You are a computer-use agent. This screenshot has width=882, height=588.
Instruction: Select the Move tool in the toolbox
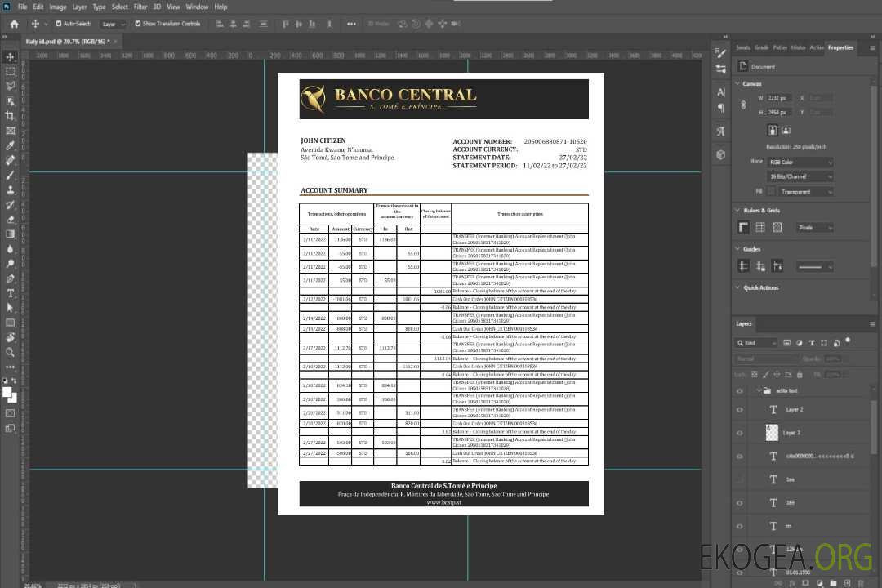[x=10, y=57]
